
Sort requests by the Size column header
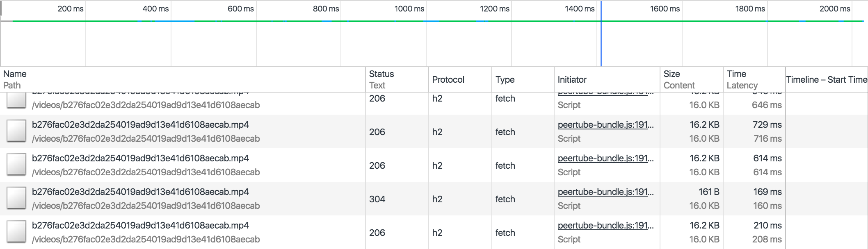(672, 74)
